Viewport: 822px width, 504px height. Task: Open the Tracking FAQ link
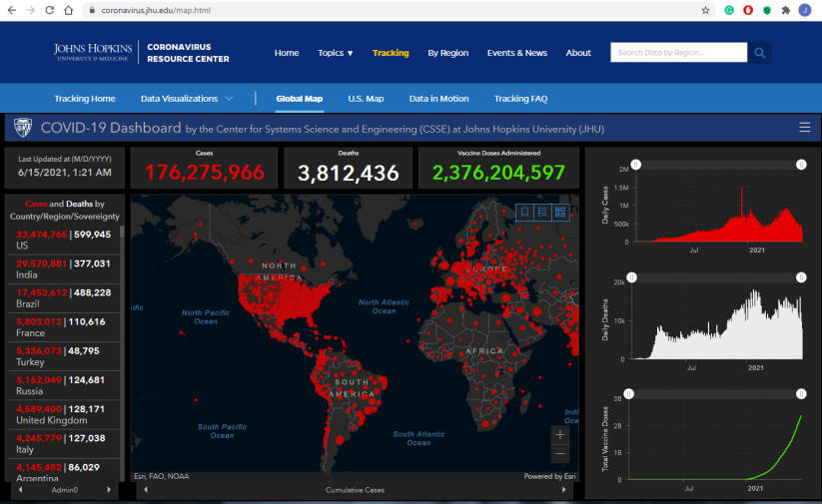tap(520, 99)
